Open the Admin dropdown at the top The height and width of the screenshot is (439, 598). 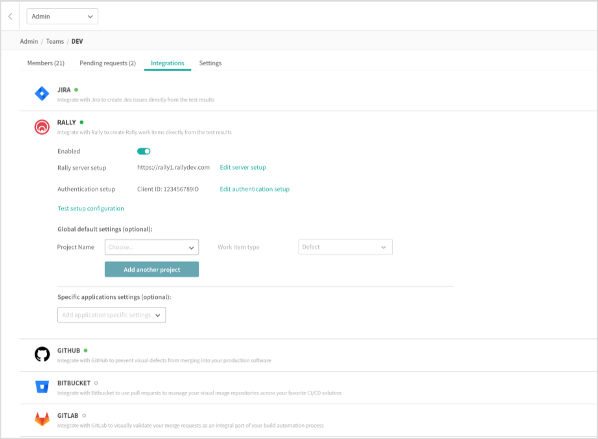coord(62,16)
